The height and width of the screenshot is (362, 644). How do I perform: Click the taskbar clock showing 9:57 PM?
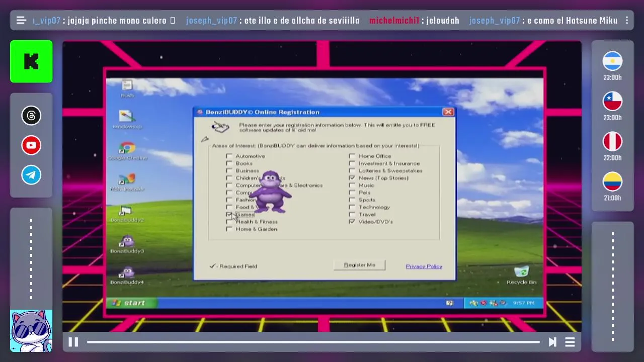pos(523,303)
